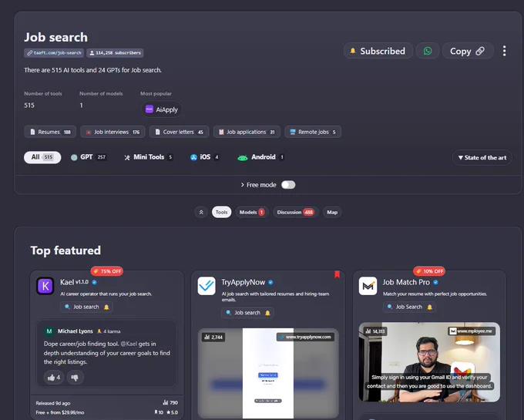Open the TryApplyNow tool title

(x=244, y=282)
